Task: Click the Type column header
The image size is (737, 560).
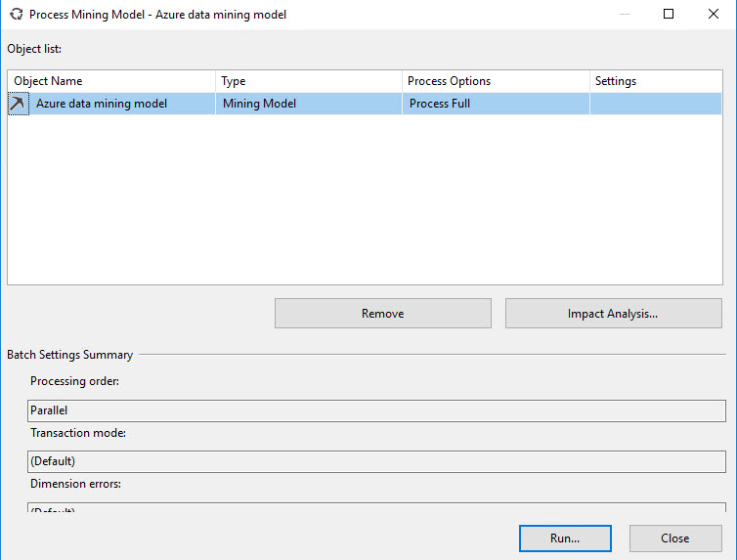Action: (x=309, y=81)
